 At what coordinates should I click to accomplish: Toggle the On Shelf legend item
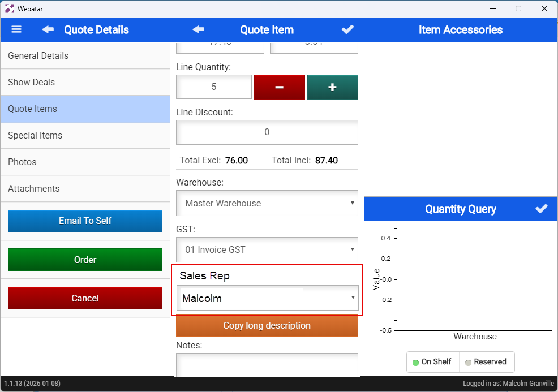point(432,362)
